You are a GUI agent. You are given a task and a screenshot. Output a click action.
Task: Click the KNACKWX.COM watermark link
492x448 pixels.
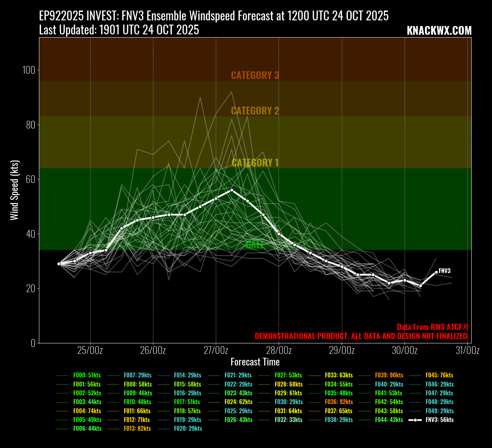(439, 31)
